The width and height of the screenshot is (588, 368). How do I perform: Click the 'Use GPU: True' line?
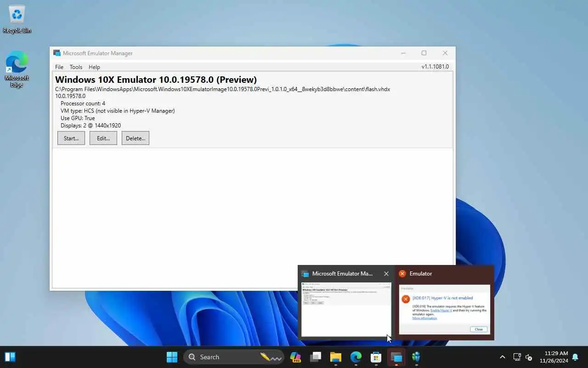tap(78, 118)
